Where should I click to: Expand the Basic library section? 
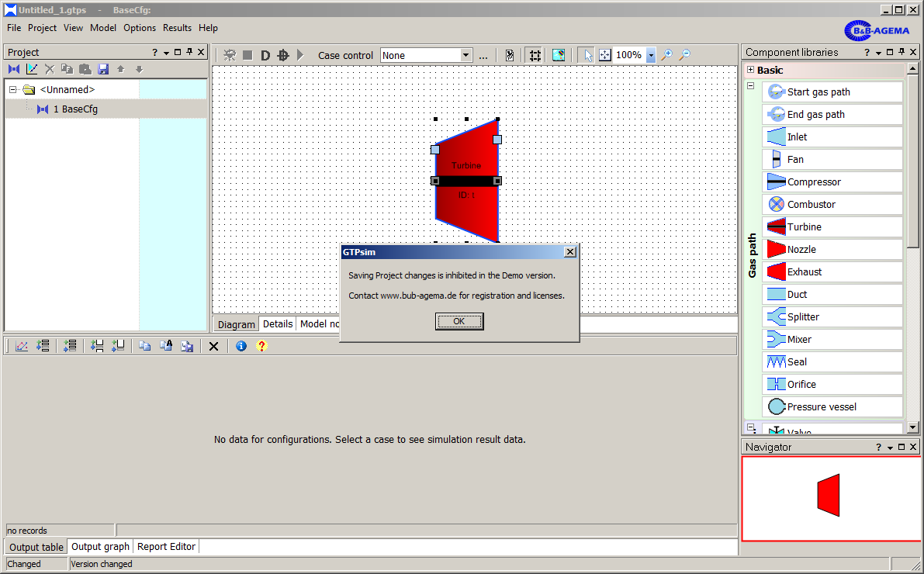[x=751, y=70]
